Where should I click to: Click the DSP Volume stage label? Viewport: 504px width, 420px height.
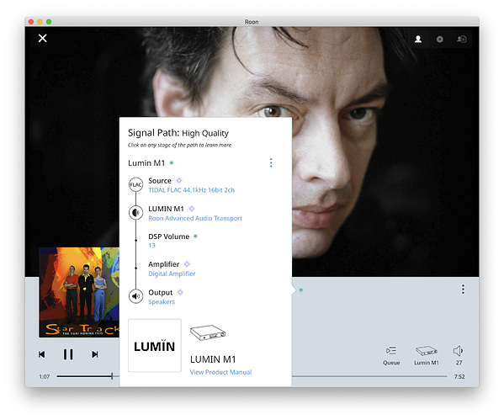click(169, 237)
